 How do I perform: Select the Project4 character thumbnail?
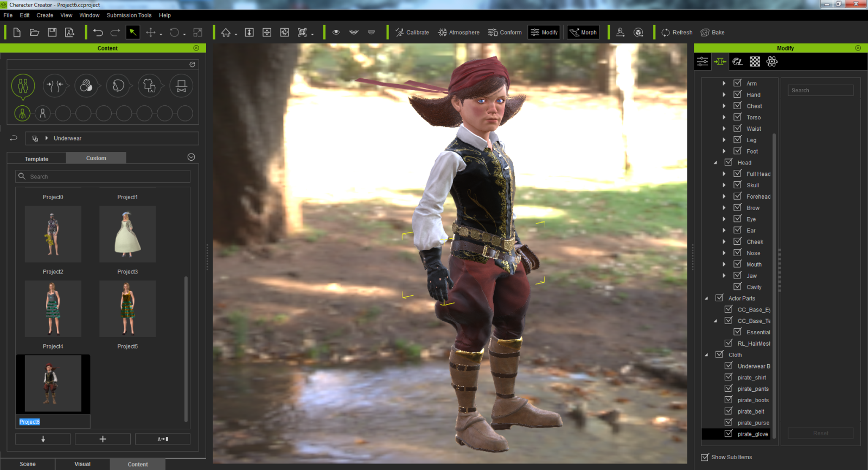(x=53, y=309)
